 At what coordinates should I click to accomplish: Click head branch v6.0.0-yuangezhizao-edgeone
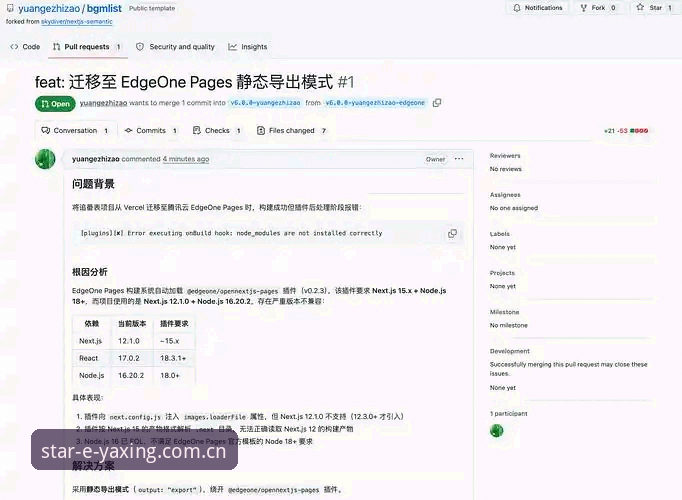375,103
